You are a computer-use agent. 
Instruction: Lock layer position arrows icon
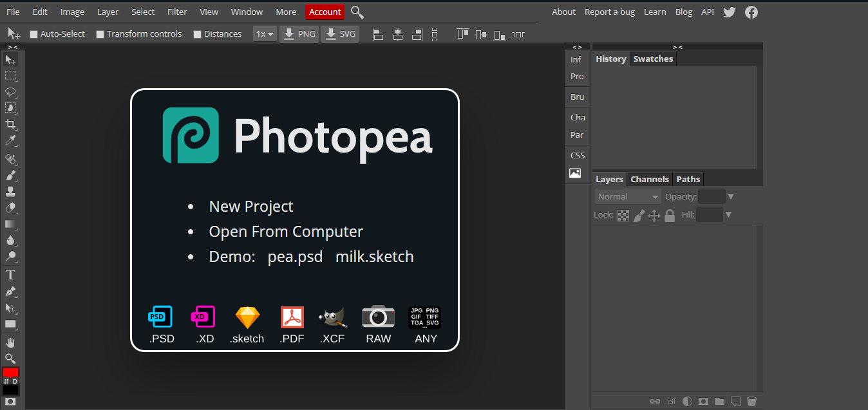click(x=654, y=216)
